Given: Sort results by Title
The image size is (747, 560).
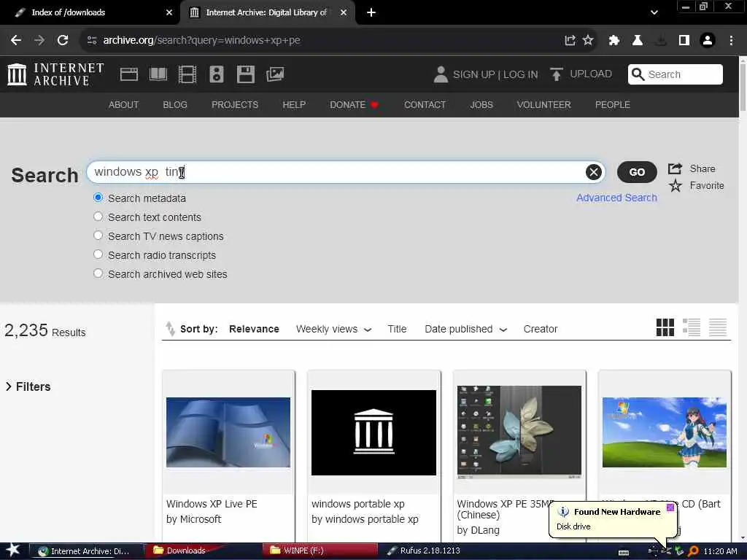Looking at the screenshot, I should (x=397, y=329).
